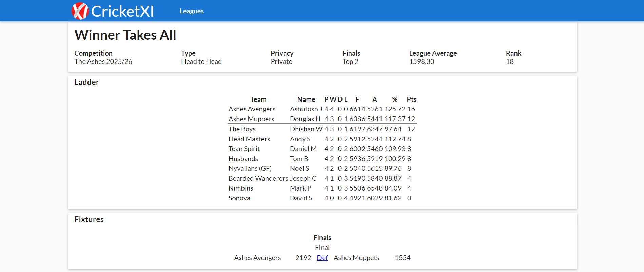Click the Team column header

coord(258,99)
